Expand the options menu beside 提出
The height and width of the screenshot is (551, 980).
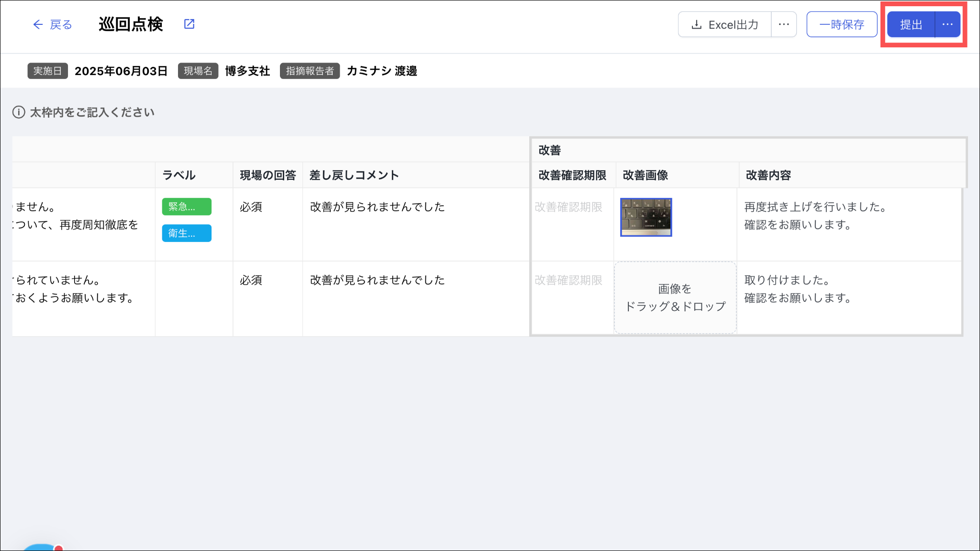click(x=947, y=24)
